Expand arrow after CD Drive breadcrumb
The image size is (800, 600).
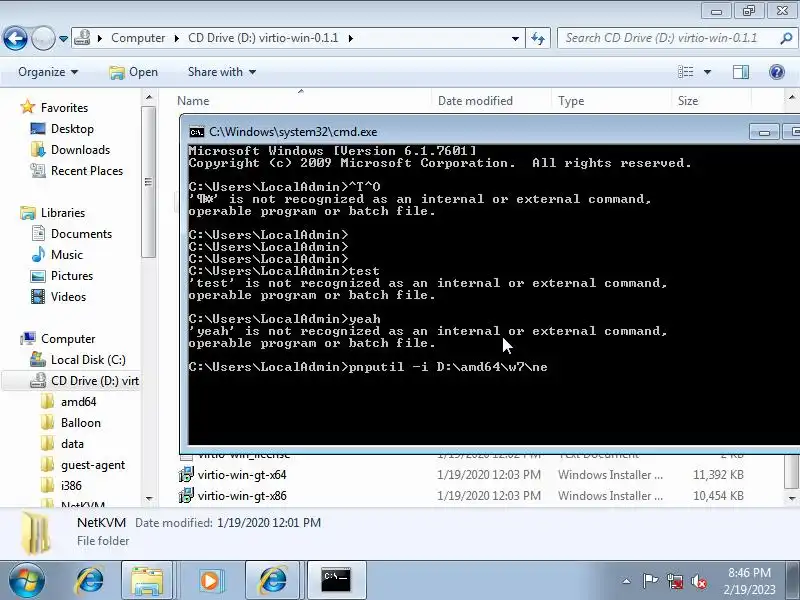(351, 38)
